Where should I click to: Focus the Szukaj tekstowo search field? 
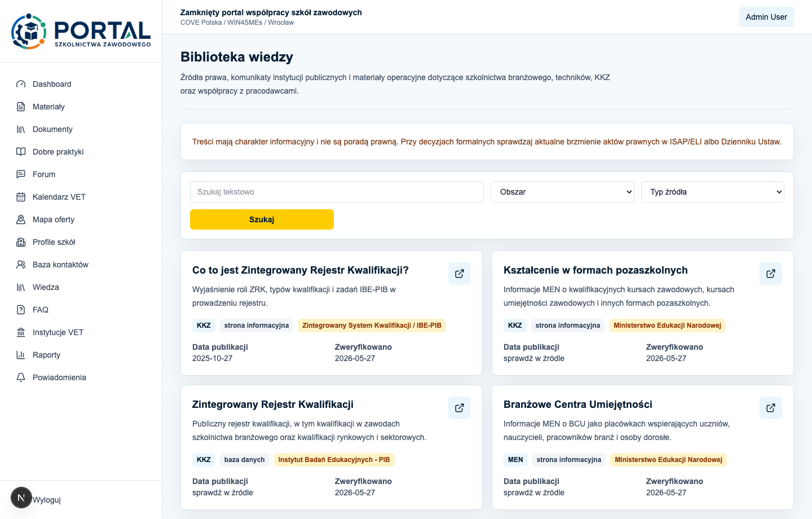[x=337, y=192]
